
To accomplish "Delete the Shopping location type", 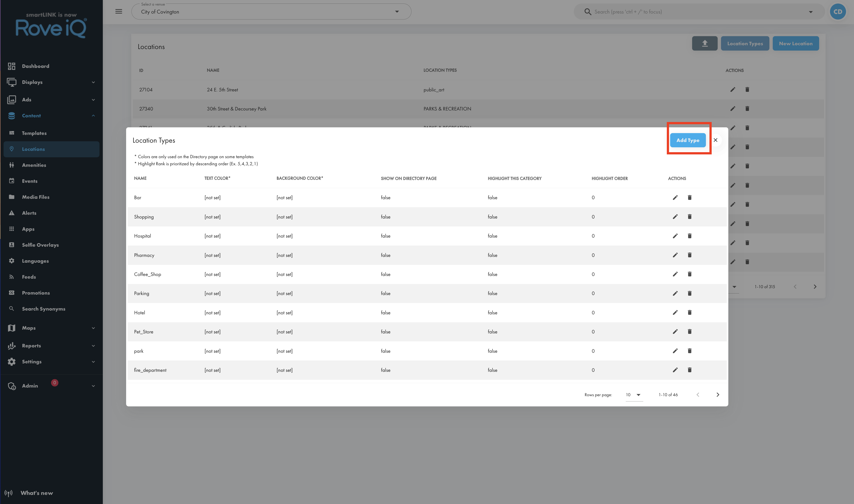I will (689, 217).
